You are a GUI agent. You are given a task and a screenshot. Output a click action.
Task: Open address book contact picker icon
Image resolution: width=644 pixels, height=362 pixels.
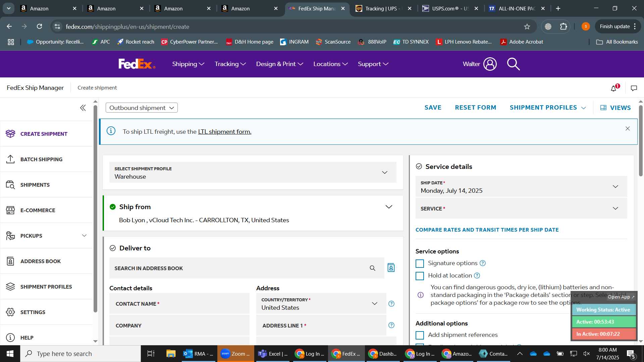(391, 267)
